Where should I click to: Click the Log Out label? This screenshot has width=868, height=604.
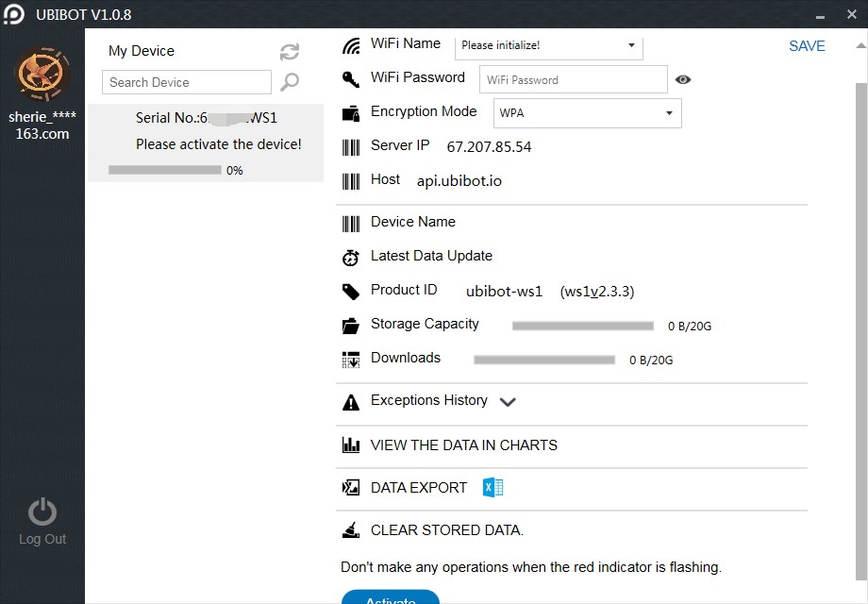coord(42,539)
